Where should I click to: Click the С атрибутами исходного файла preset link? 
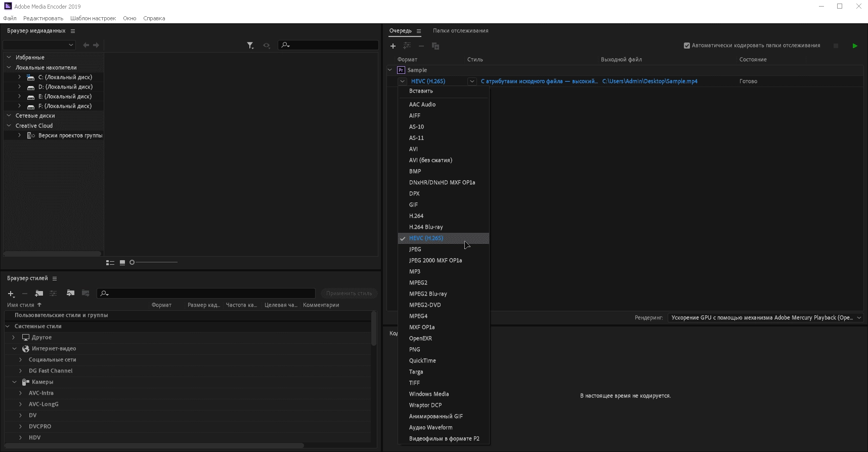coord(539,81)
